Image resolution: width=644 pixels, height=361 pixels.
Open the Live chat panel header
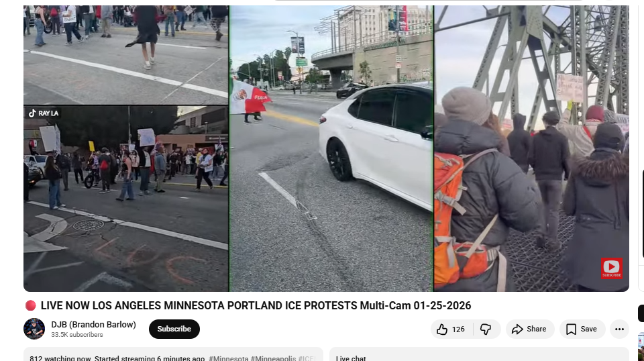[x=479, y=354]
